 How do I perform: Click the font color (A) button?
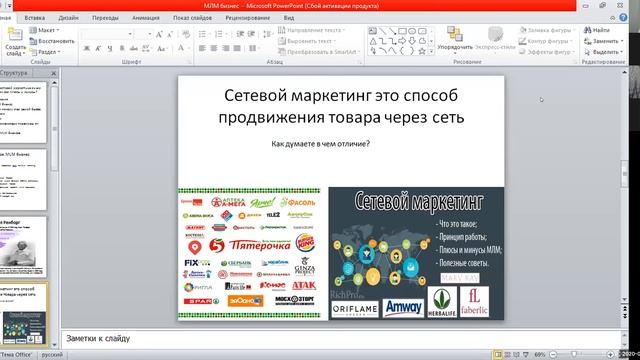click(x=181, y=49)
